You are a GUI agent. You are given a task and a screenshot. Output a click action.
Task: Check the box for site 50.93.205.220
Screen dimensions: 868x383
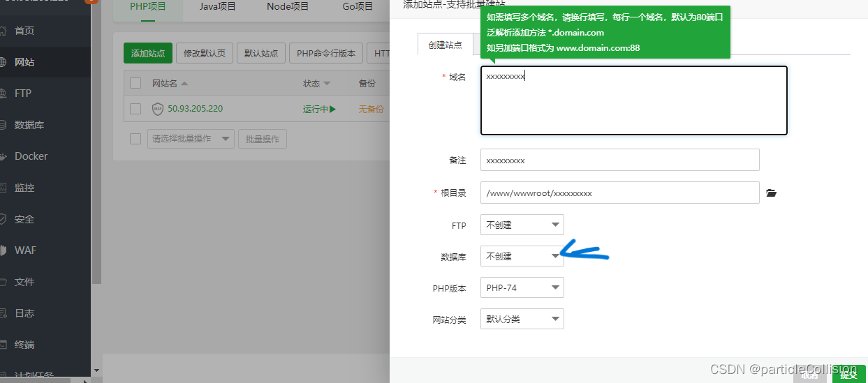(x=135, y=109)
